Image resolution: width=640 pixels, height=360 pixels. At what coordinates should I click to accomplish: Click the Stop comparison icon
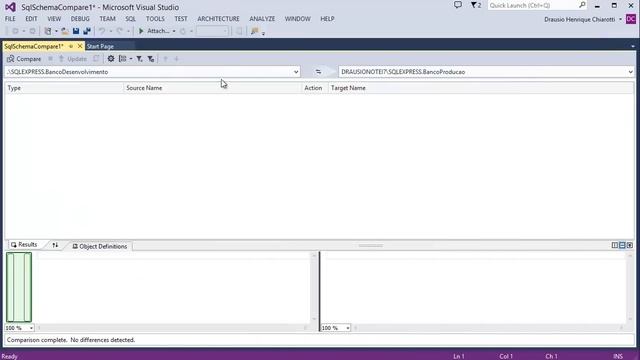pos(51,59)
